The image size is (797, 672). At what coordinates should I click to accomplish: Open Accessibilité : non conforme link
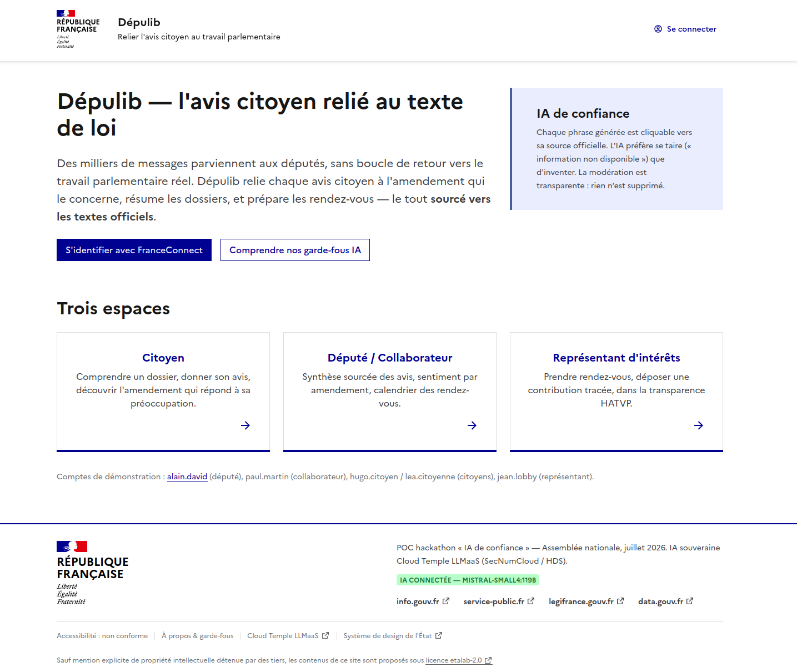102,636
